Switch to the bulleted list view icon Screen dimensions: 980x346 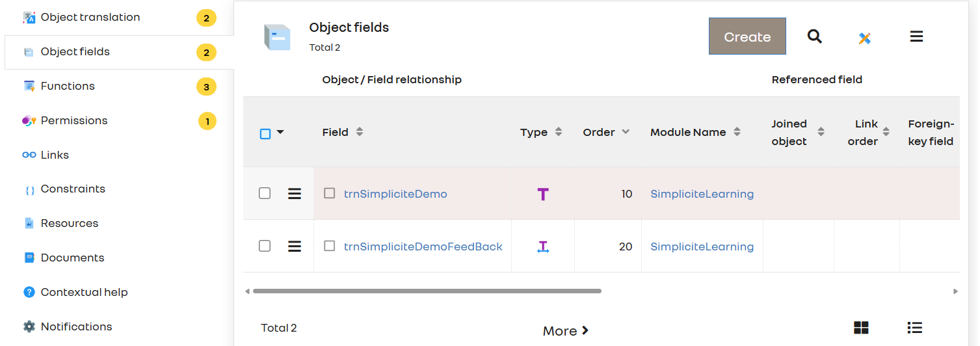[914, 328]
